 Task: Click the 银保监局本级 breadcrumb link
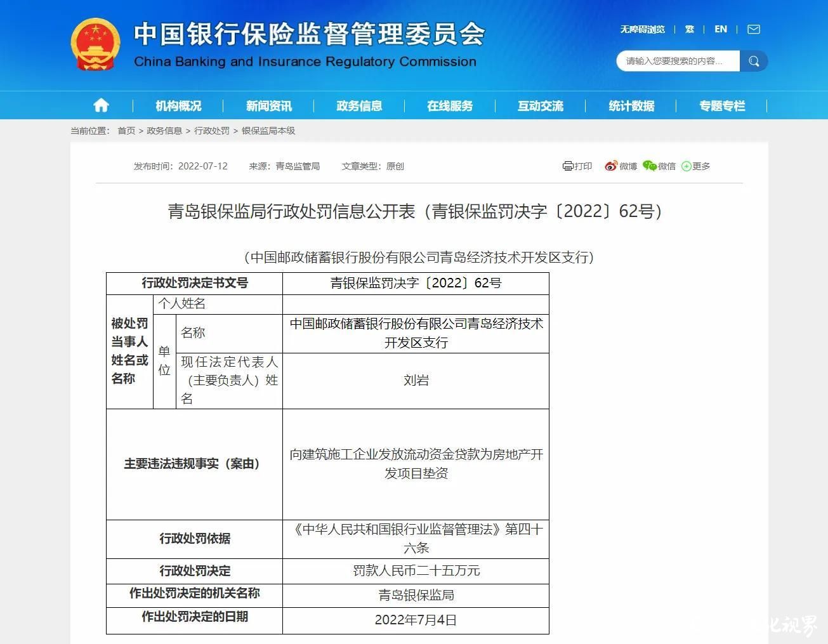(x=268, y=131)
